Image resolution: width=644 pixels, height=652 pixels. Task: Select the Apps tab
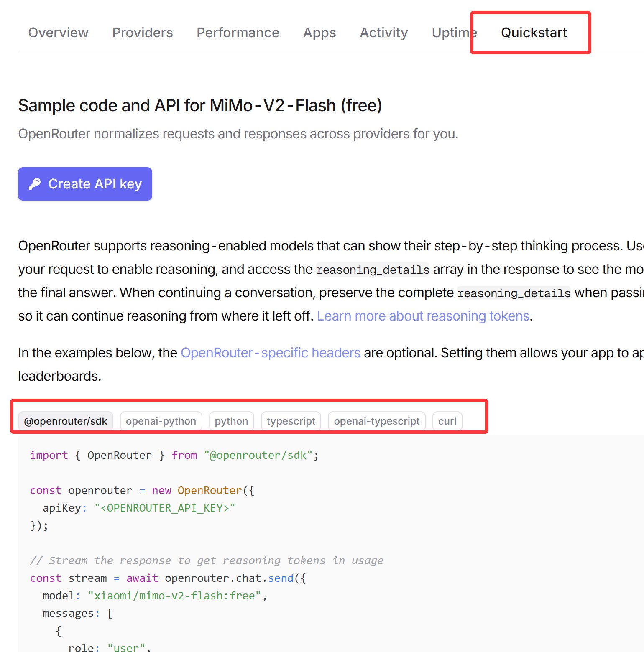pos(319,33)
